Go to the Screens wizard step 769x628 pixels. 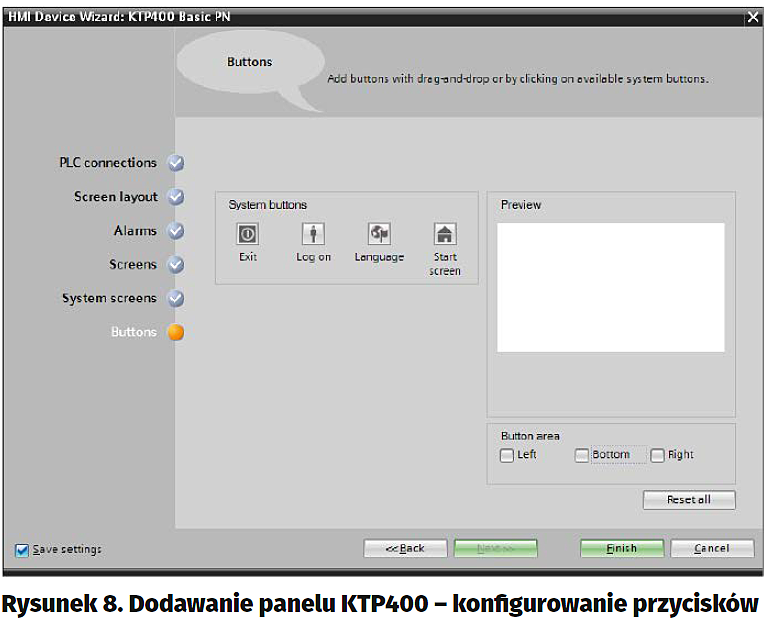click(x=133, y=265)
